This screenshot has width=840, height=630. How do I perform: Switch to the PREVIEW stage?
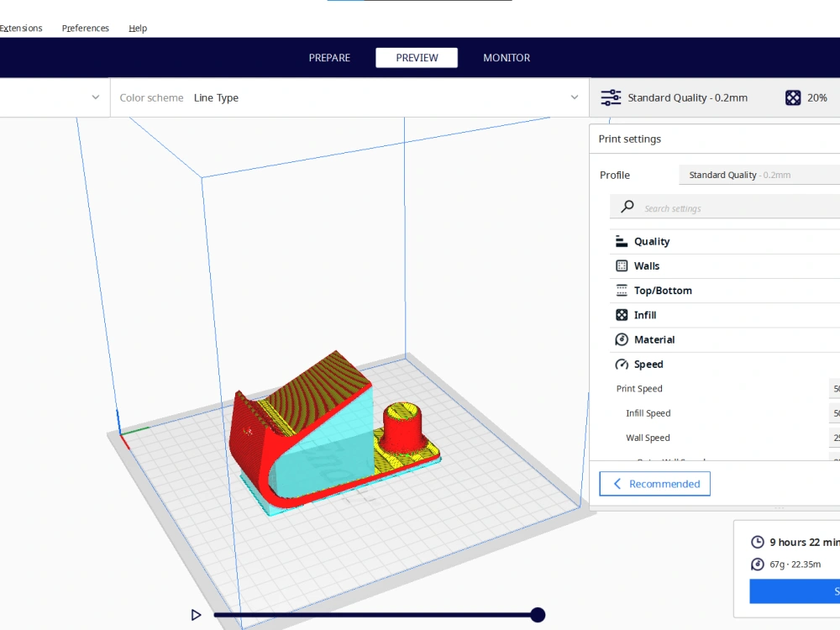(417, 57)
